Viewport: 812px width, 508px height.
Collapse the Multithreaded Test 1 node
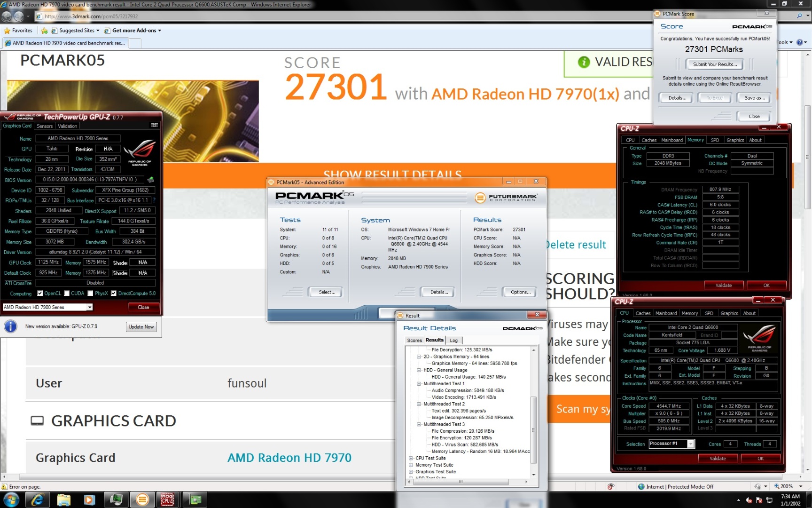point(419,384)
